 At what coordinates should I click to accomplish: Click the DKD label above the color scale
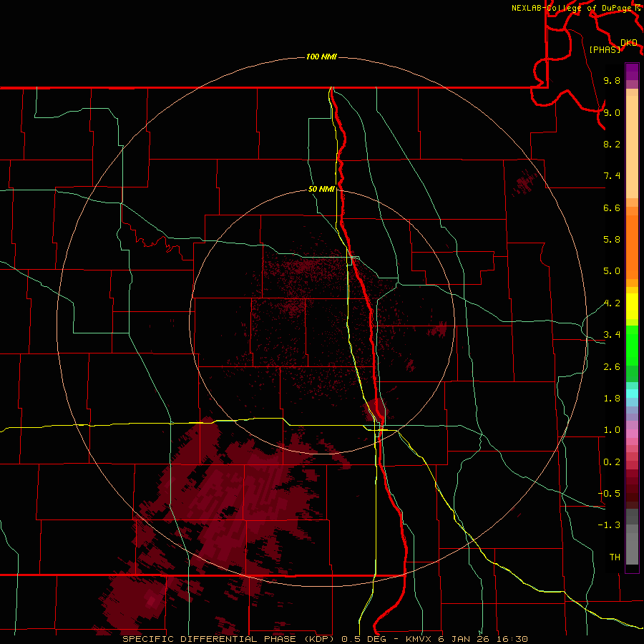629,43
